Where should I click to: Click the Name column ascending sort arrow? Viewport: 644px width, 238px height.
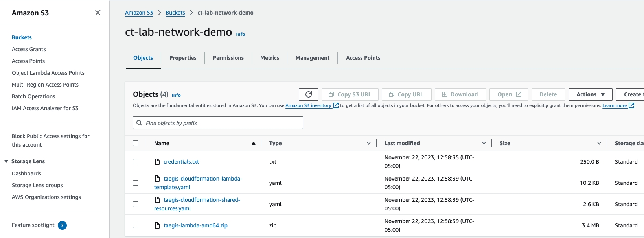click(x=254, y=143)
